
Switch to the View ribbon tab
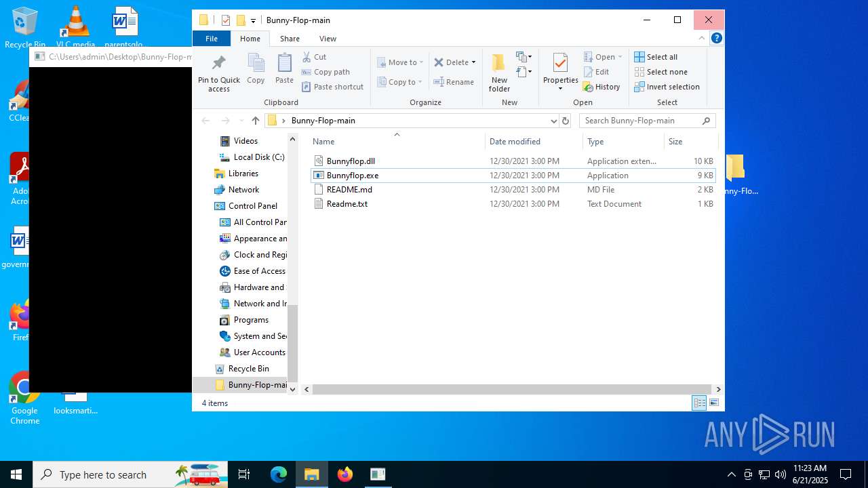point(328,39)
